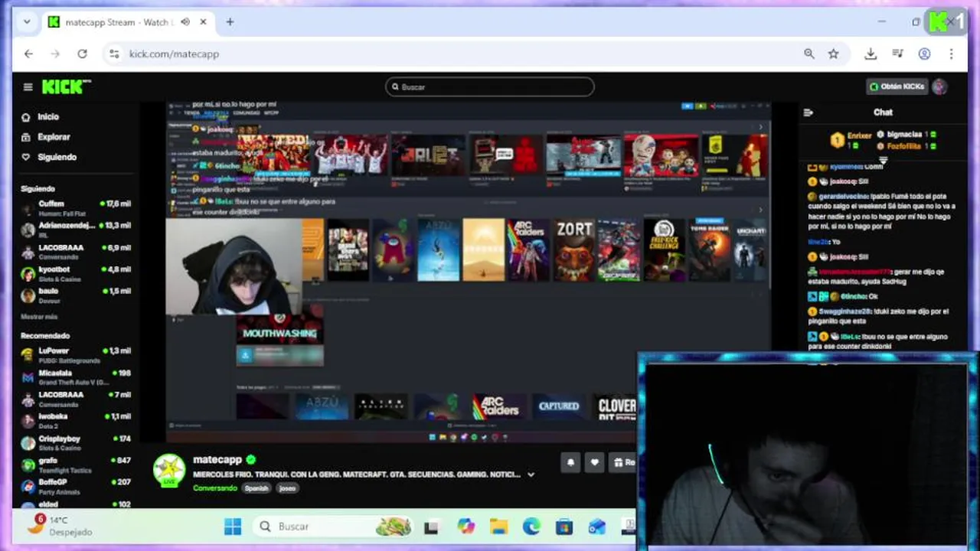Screen dimensions: 980x551
Task: Open kyootbot channel in sidebar
Action: tap(76, 273)
